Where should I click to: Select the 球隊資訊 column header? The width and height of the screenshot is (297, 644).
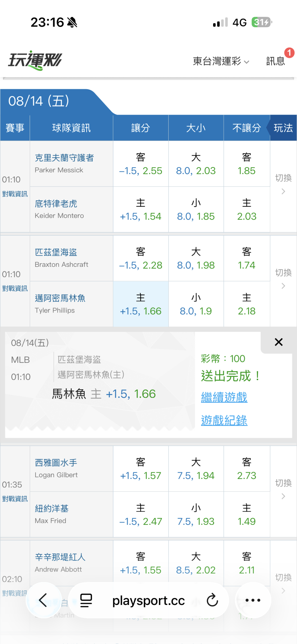click(71, 128)
